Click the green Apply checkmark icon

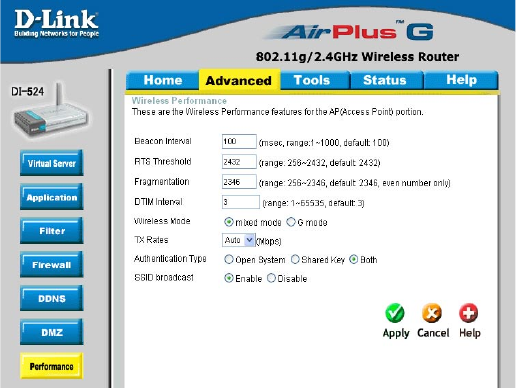point(395,313)
